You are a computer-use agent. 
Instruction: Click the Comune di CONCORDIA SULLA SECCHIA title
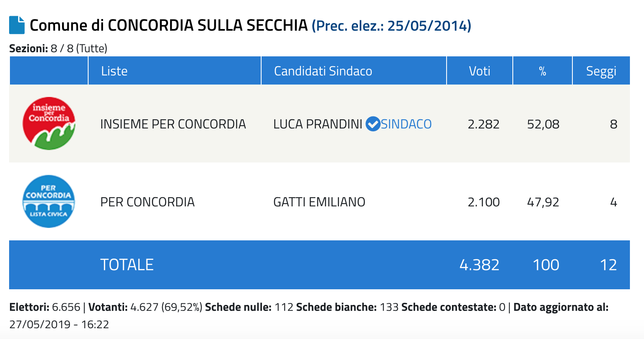[x=169, y=25]
